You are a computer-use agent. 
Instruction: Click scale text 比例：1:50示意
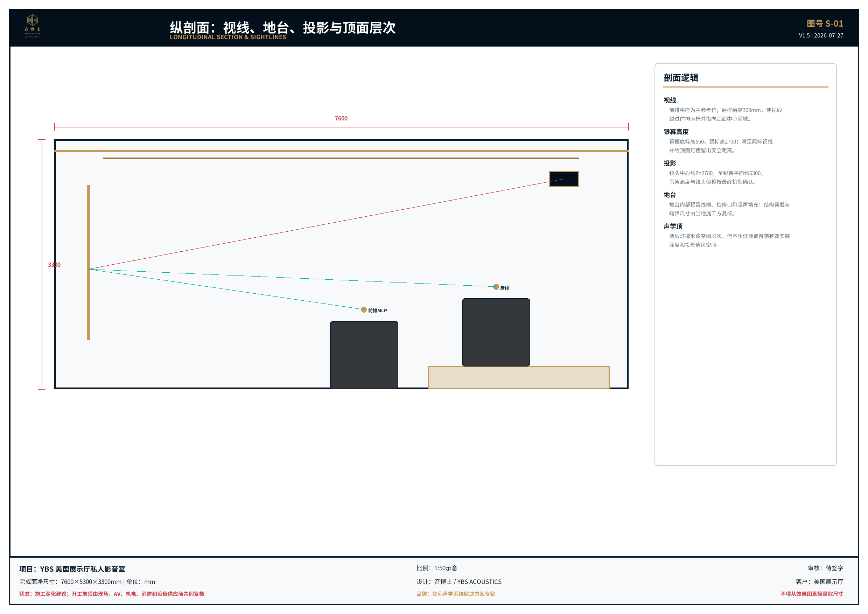(x=437, y=568)
